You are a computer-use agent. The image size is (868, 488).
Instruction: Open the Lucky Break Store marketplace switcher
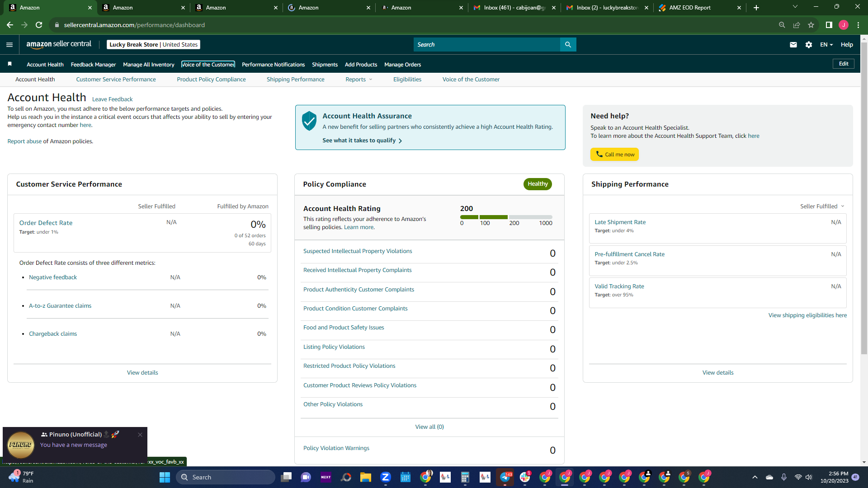154,45
